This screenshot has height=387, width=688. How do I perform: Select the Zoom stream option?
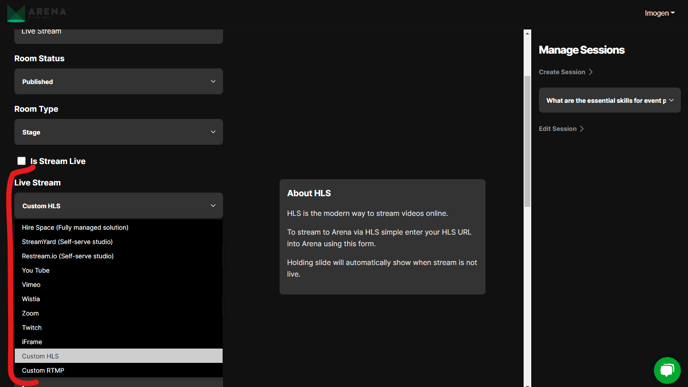(118, 313)
